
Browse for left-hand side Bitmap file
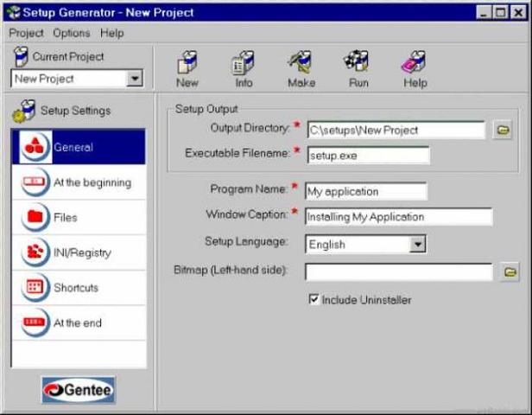[x=510, y=271]
